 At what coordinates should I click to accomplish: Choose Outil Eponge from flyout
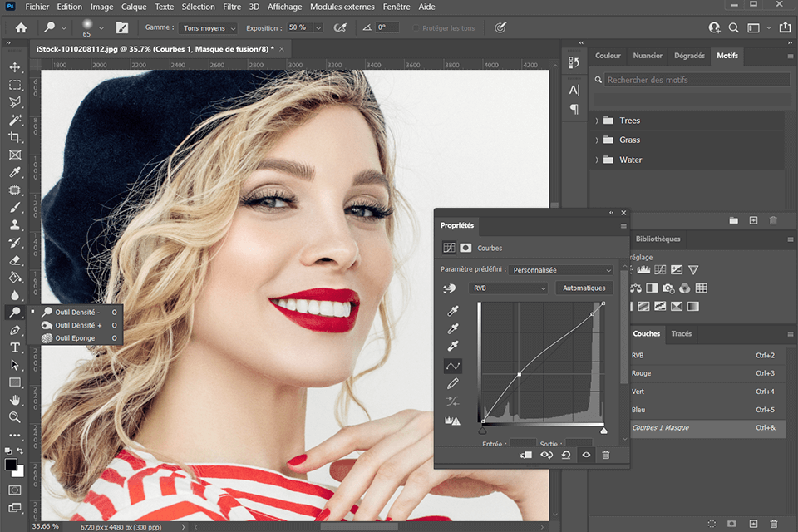(75, 338)
